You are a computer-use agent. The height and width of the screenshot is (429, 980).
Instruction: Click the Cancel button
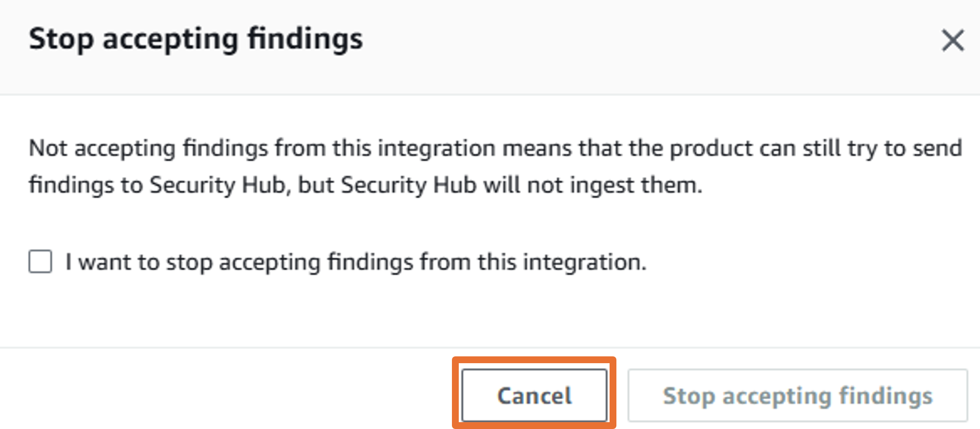(534, 395)
